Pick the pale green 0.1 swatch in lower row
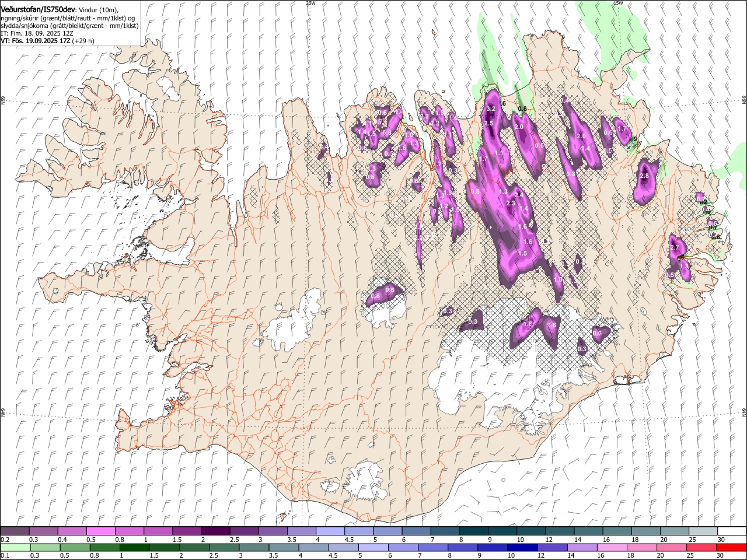747x560 pixels. coord(15,547)
